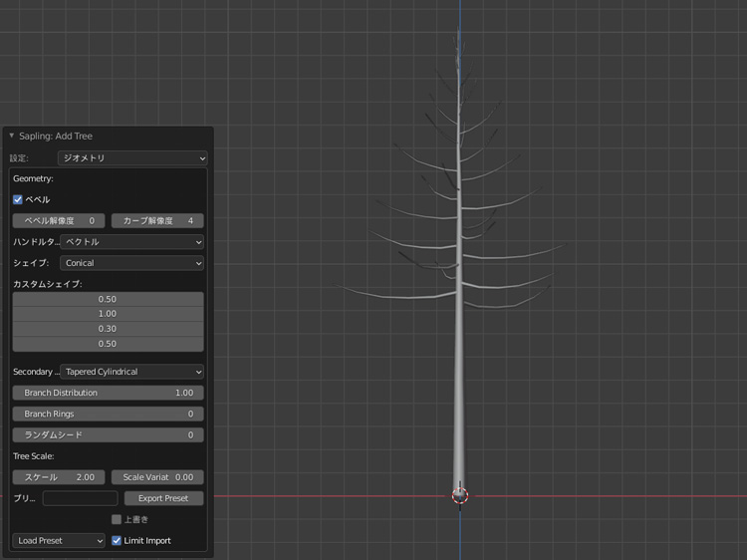
Task: Open the ハンドルタイプ dropdown showing ベクトル
Action: [x=132, y=241]
